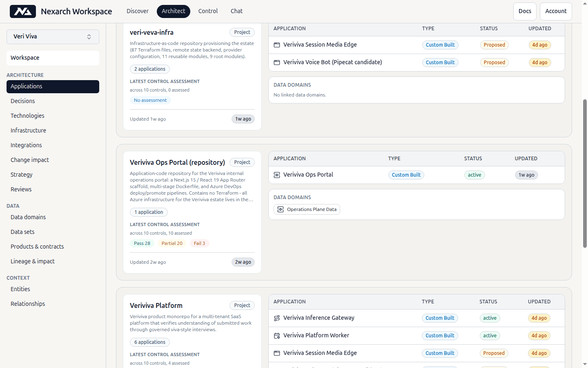
Task: Click Project tag on veri-veva-infra card
Action: point(242,33)
